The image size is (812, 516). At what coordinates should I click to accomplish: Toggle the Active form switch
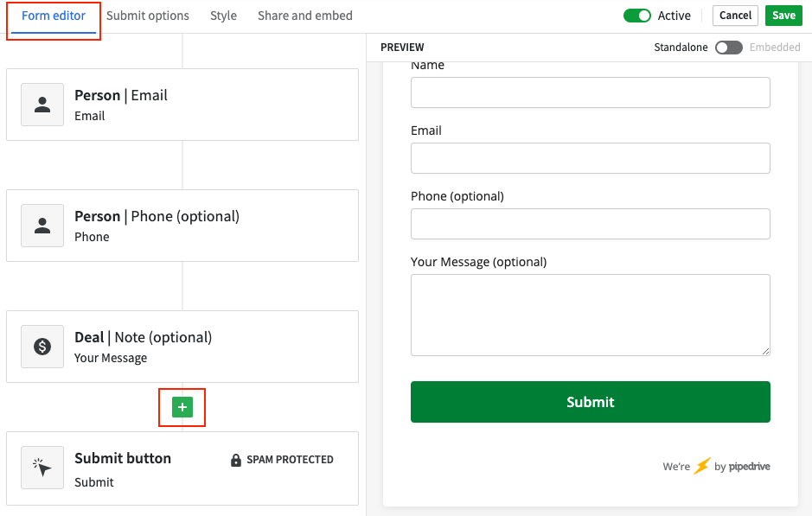637,16
